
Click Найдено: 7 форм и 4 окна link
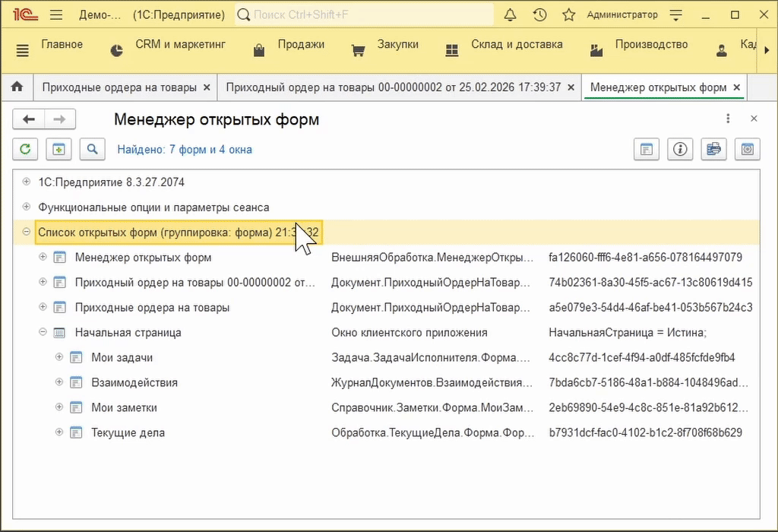coord(185,150)
